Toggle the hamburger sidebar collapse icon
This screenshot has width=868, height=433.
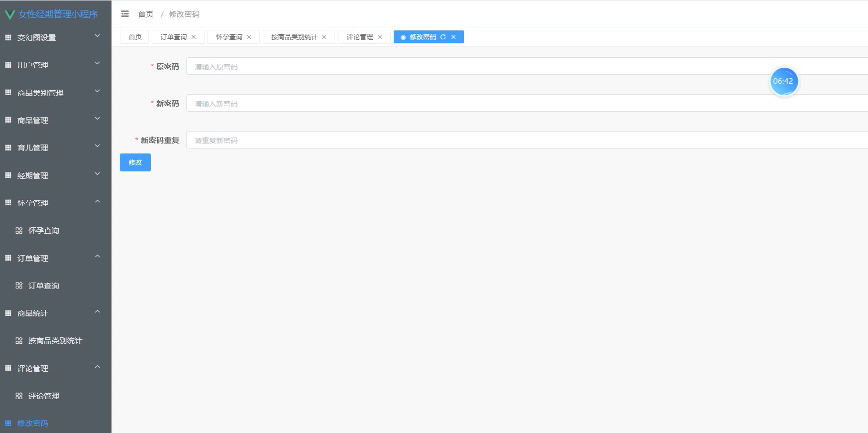[125, 14]
